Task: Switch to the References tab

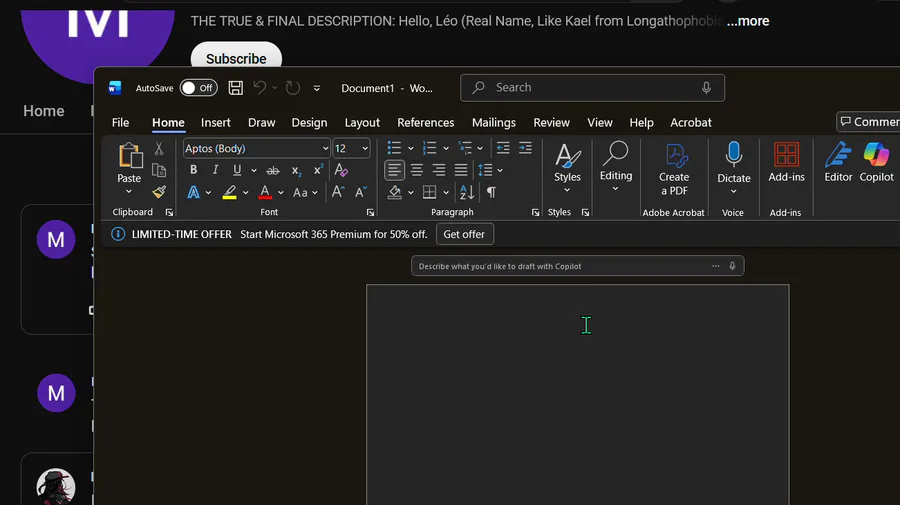Action: [x=426, y=123]
